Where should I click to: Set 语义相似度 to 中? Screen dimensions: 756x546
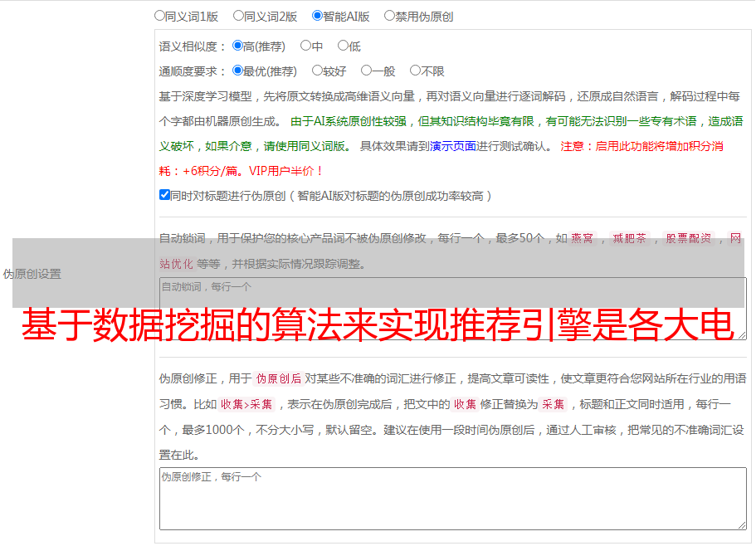[305, 46]
